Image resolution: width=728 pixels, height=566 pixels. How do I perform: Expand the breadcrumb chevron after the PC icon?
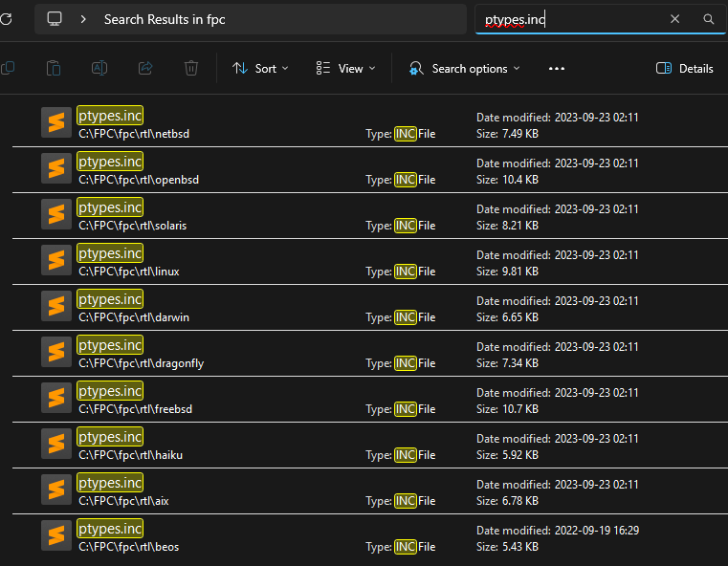point(83,19)
